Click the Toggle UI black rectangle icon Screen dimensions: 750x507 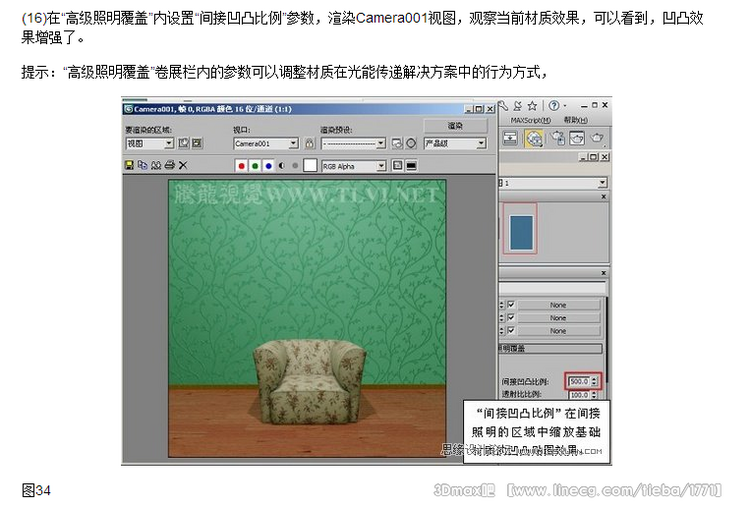411,165
